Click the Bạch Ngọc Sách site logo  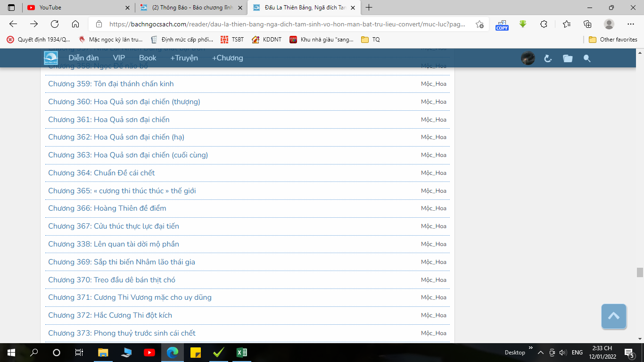(51, 58)
